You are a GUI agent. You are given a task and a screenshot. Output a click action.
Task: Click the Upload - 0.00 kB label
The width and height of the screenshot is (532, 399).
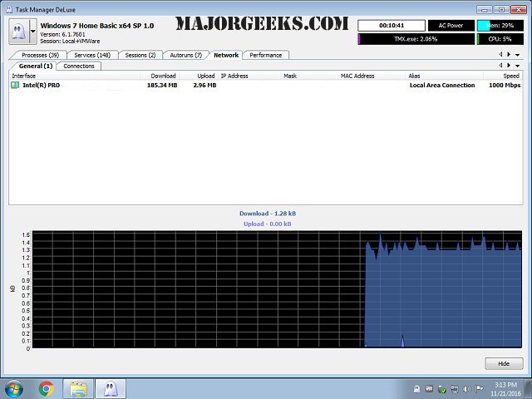(268, 224)
